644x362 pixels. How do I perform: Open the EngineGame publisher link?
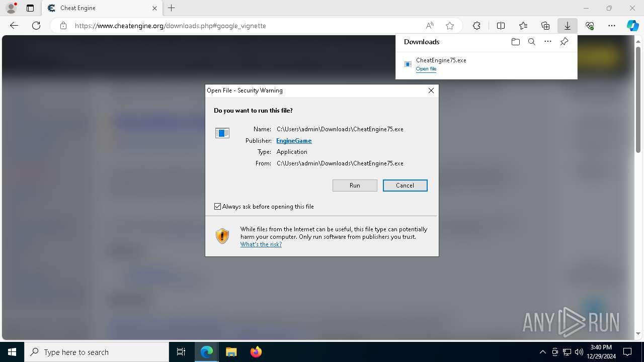294,141
